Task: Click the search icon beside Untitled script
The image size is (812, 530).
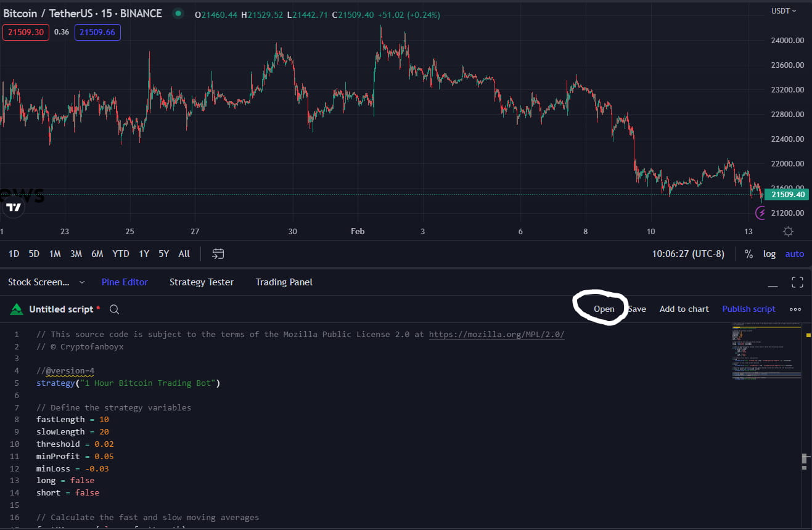Action: 114,309
